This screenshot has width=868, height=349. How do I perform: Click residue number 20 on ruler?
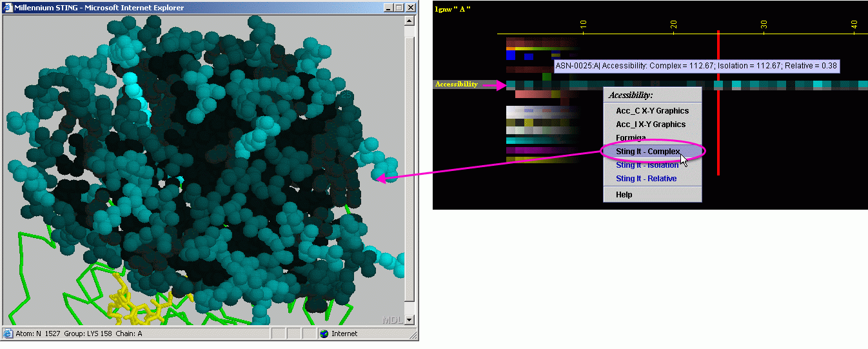(x=673, y=25)
